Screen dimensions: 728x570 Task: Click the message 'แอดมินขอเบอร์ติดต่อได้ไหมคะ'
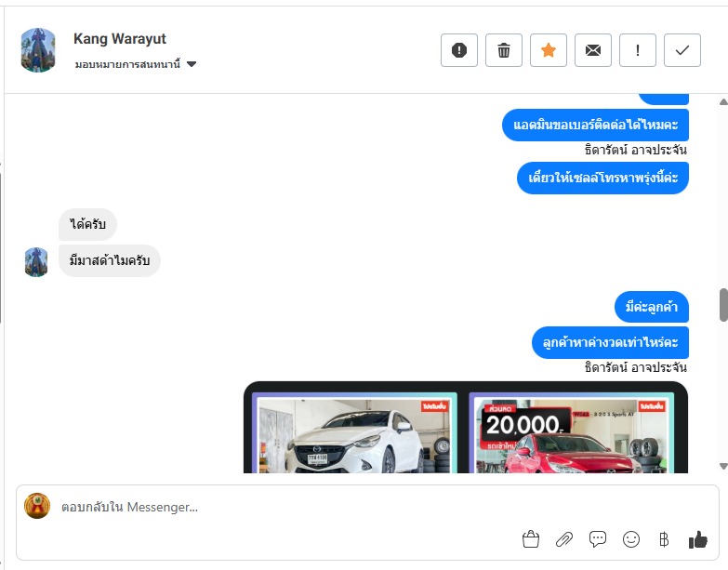tap(595, 125)
